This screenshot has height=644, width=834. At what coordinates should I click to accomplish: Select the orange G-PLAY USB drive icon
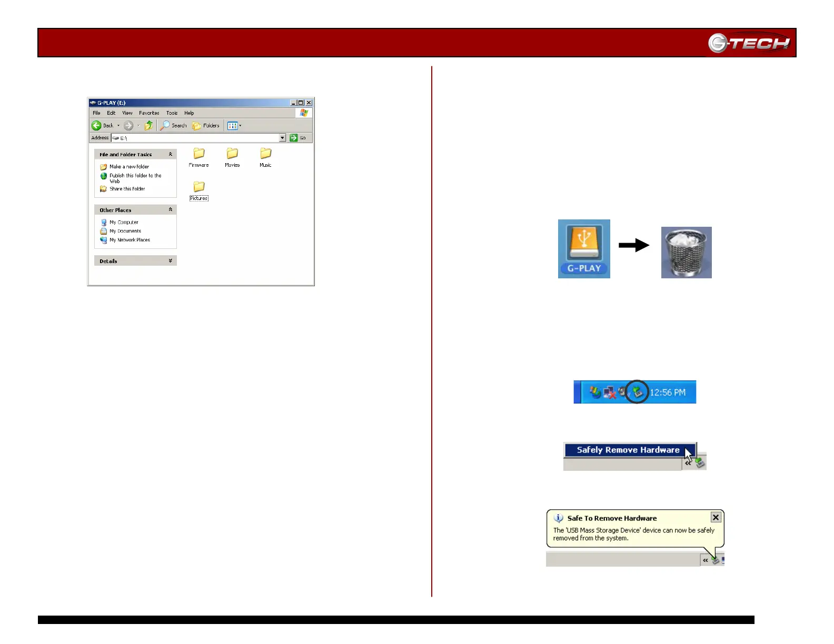[x=584, y=249]
